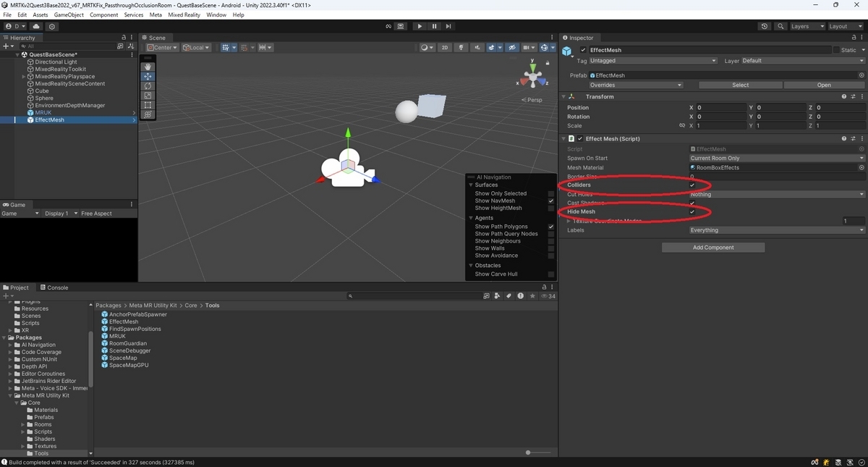This screenshot has width=868, height=467.
Task: Toggle the Static checkbox
Action: [836, 50]
